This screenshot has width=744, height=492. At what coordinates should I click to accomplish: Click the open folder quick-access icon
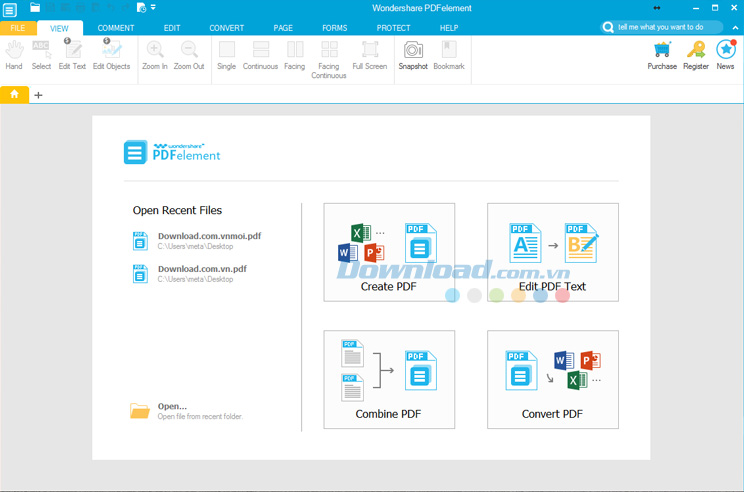click(x=35, y=8)
